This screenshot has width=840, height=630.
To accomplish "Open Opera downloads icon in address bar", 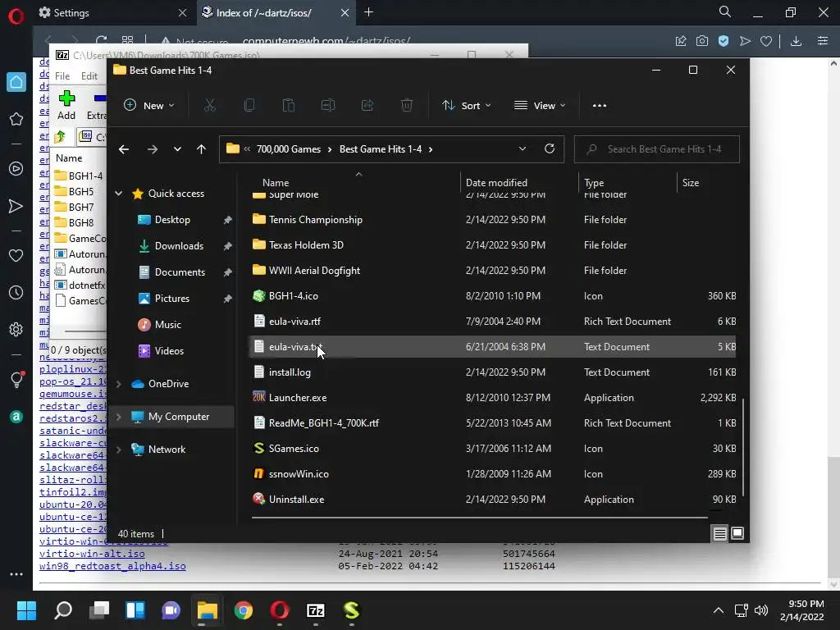I will (x=796, y=41).
